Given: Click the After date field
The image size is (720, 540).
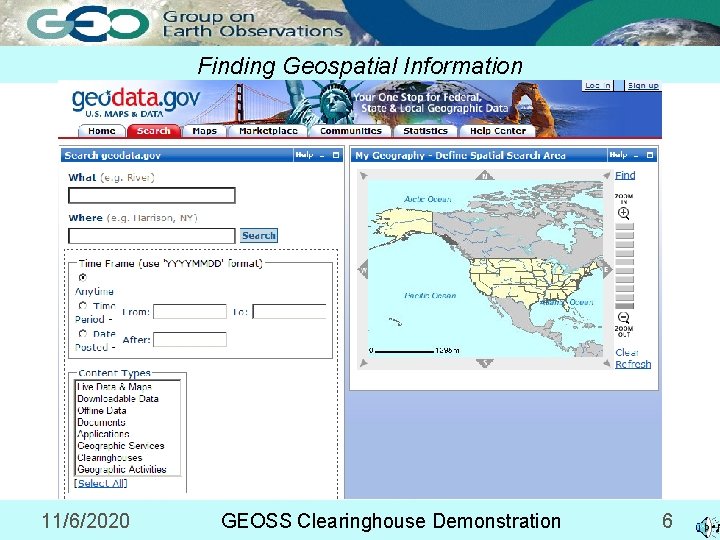Looking at the screenshot, I should (x=190, y=340).
